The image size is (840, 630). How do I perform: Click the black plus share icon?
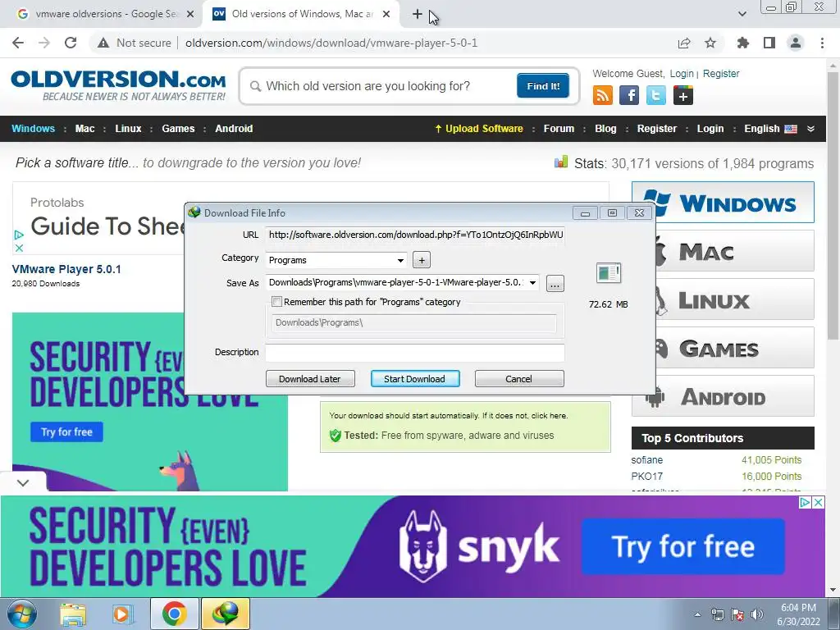click(683, 95)
